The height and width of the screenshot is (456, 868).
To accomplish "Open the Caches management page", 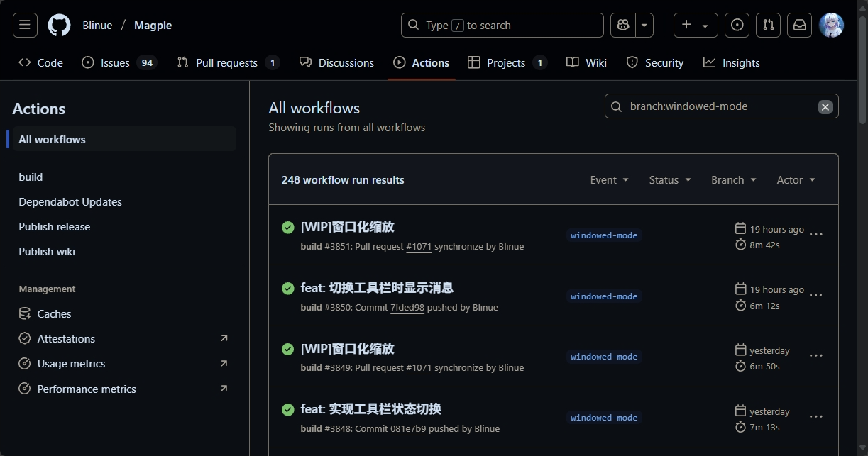I will [x=54, y=314].
